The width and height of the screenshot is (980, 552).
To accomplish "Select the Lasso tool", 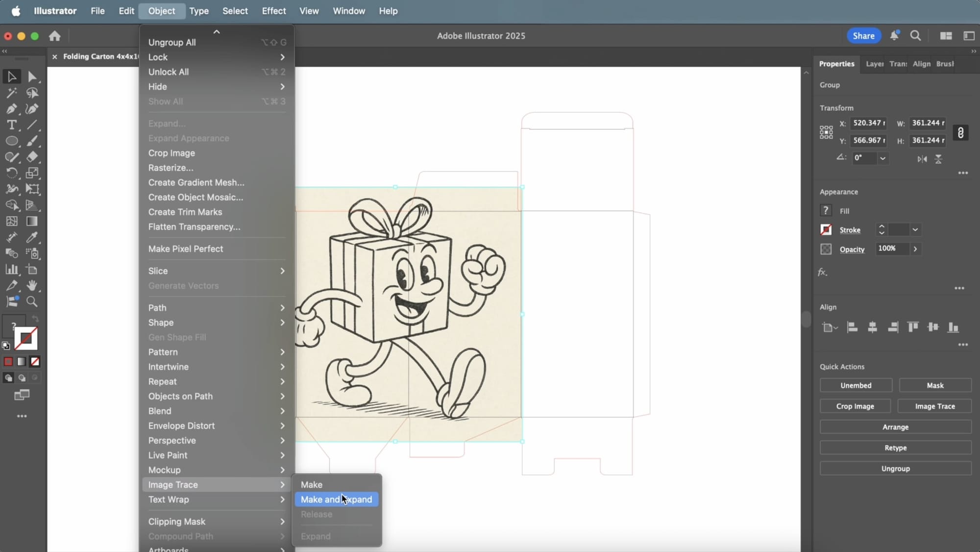I will pos(32,93).
